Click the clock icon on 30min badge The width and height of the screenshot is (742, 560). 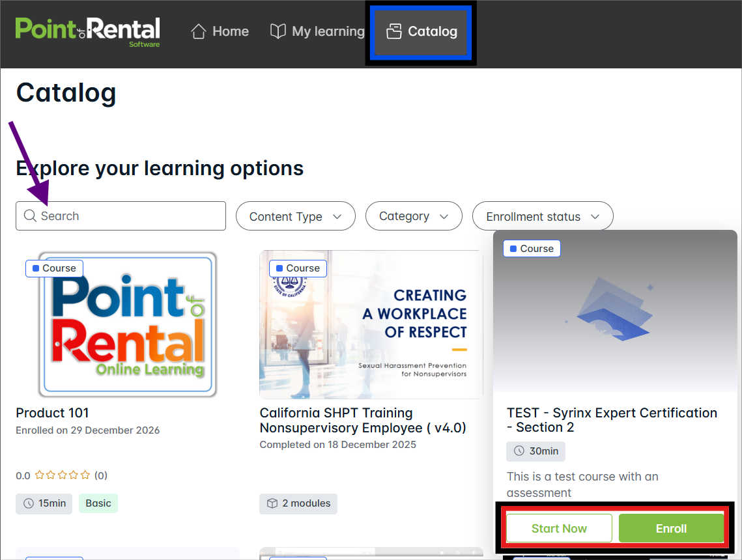pyautogui.click(x=519, y=451)
